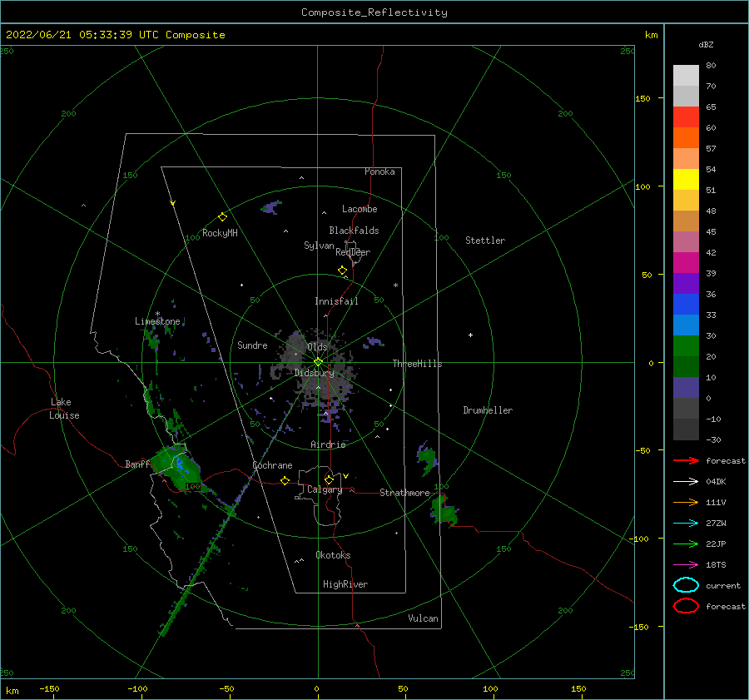Click the yellow diamond marker above Calgary
Viewport: 749px width, 700px height.
329,479
